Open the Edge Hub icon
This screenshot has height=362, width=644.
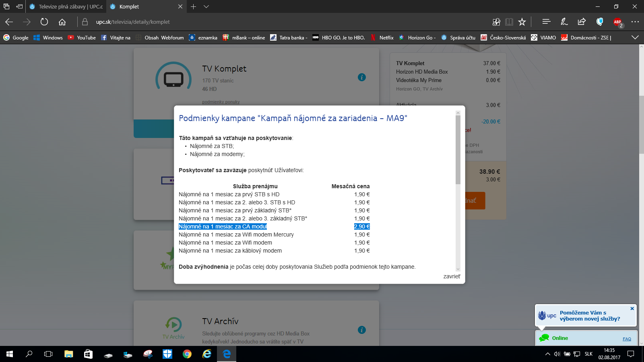pyautogui.click(x=546, y=22)
